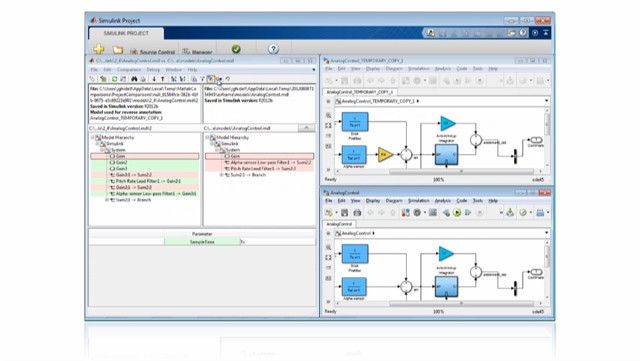The width and height of the screenshot is (640, 361).
Task: Open Library Browser icon in AnalogControl toolbar
Action: point(405,213)
